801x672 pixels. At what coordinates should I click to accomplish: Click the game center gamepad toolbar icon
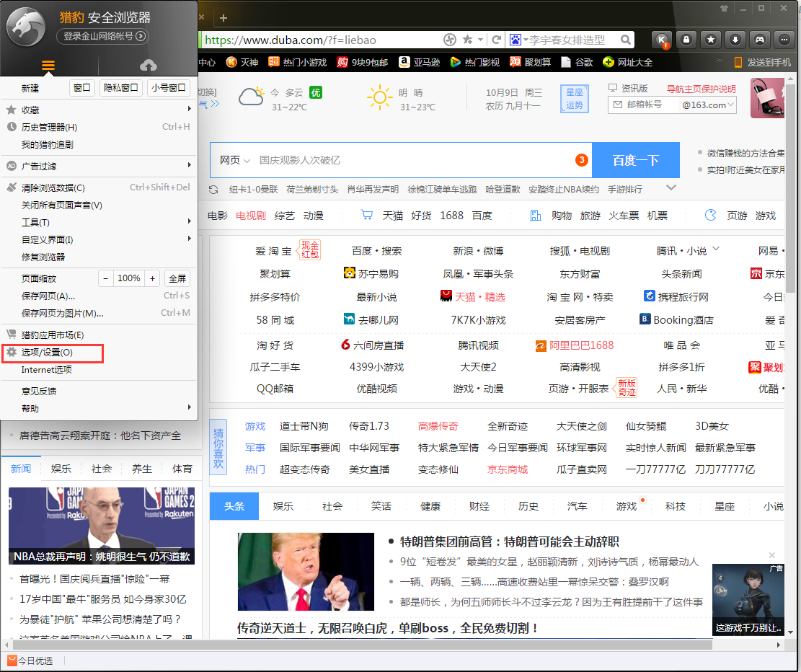click(x=759, y=40)
